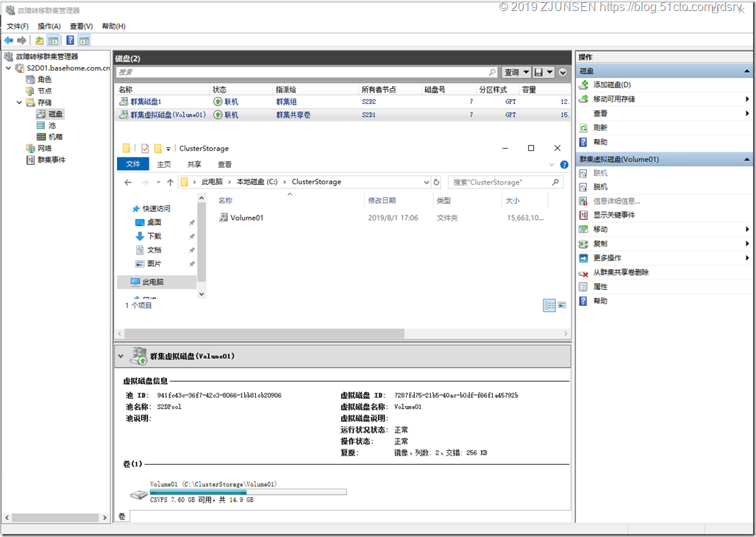Click 帮助 under 群集虚拟磁盘(Volume01) actions
Screen dimensions: 756x537
pos(600,301)
